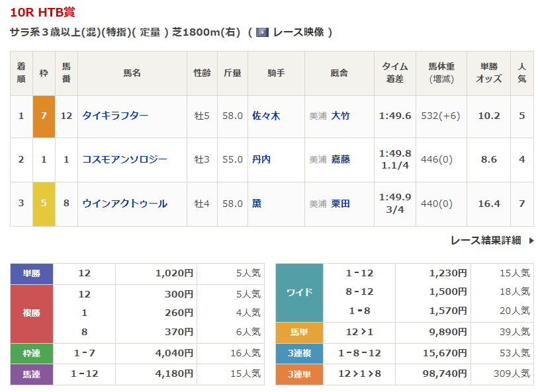Select jockey 黛
This screenshot has width=542, height=392.
click(257, 204)
